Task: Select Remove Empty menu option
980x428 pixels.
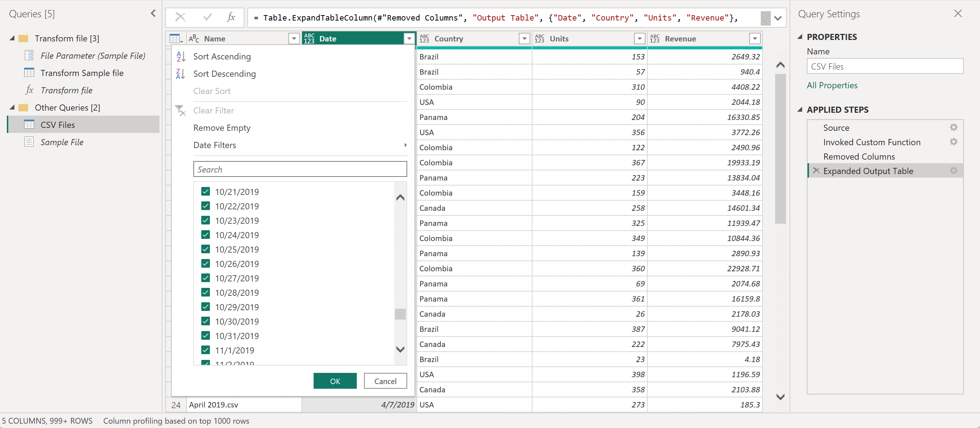Action: [222, 128]
